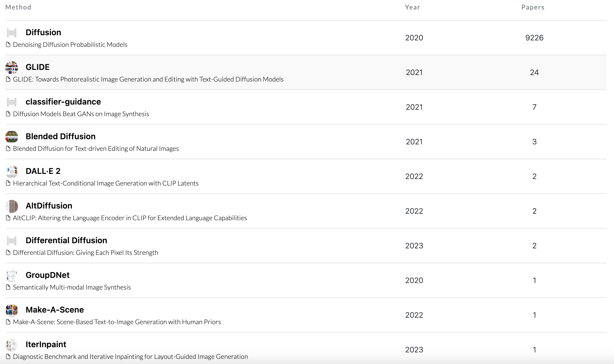Open the Diffusion method link
Image resolution: width=614 pixels, height=364 pixels.
click(43, 32)
